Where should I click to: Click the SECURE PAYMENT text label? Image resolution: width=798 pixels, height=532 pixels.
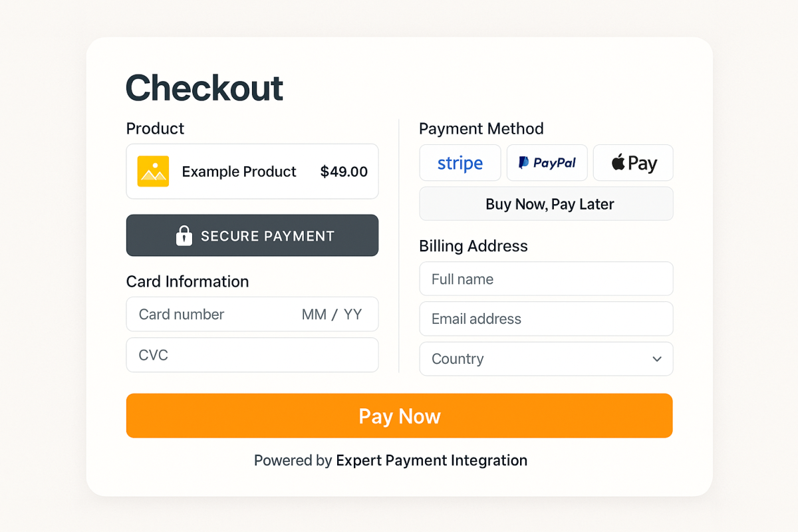[267, 236]
